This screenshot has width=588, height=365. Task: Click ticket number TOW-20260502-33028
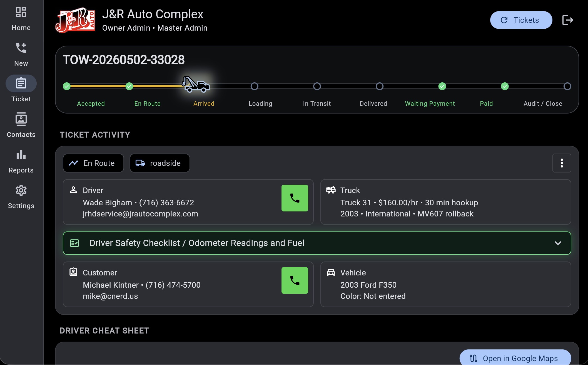tap(124, 60)
